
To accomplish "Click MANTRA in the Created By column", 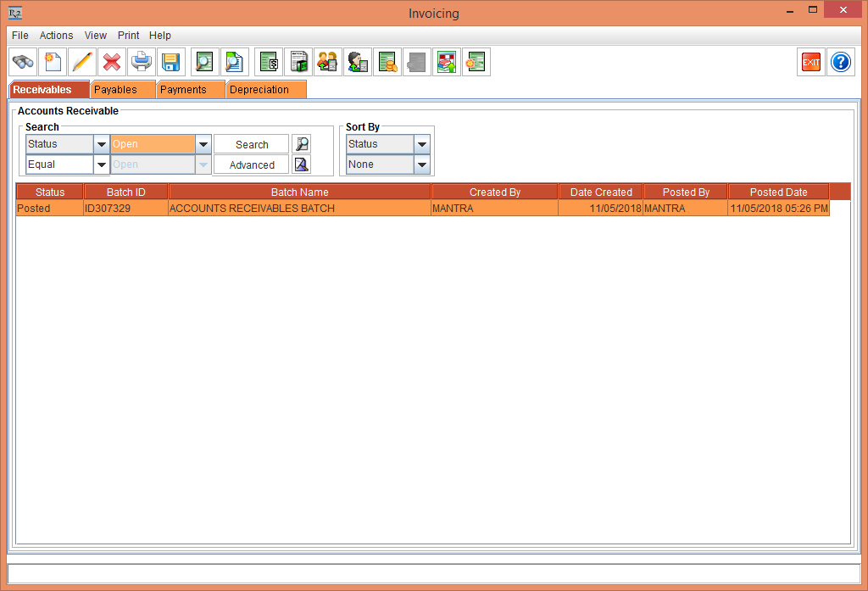I will 495,209.
